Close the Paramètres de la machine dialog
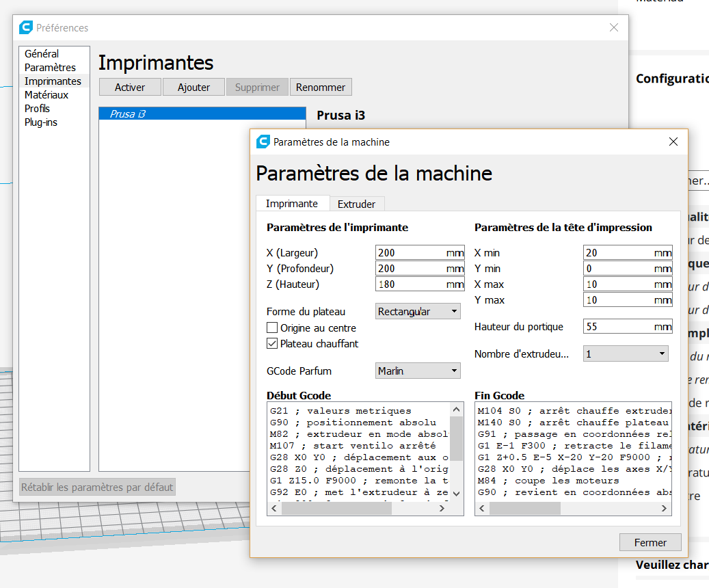 (x=673, y=142)
